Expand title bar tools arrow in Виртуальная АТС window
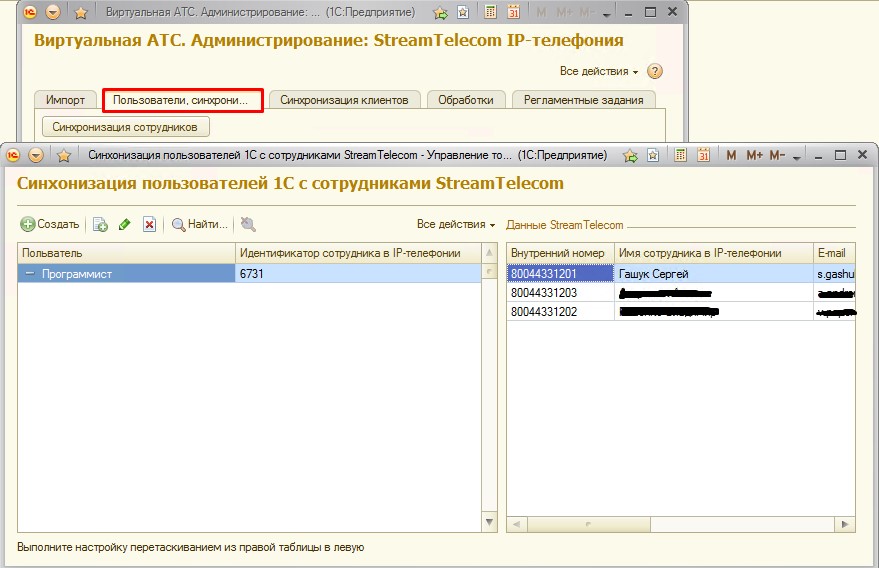 607,15
